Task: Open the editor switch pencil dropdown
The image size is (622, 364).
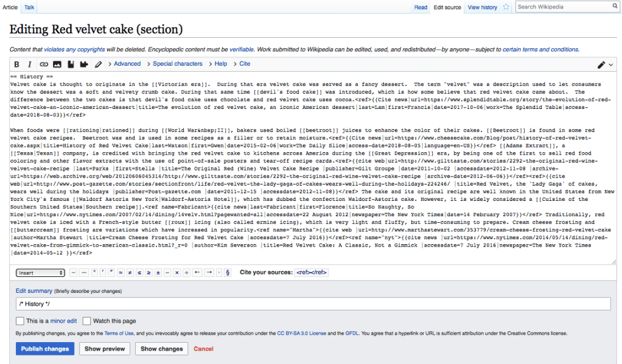Action: [604, 65]
